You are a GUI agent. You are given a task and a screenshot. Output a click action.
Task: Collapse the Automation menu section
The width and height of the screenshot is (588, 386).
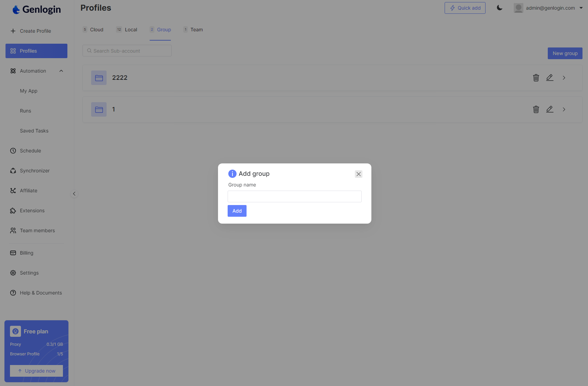(x=61, y=71)
